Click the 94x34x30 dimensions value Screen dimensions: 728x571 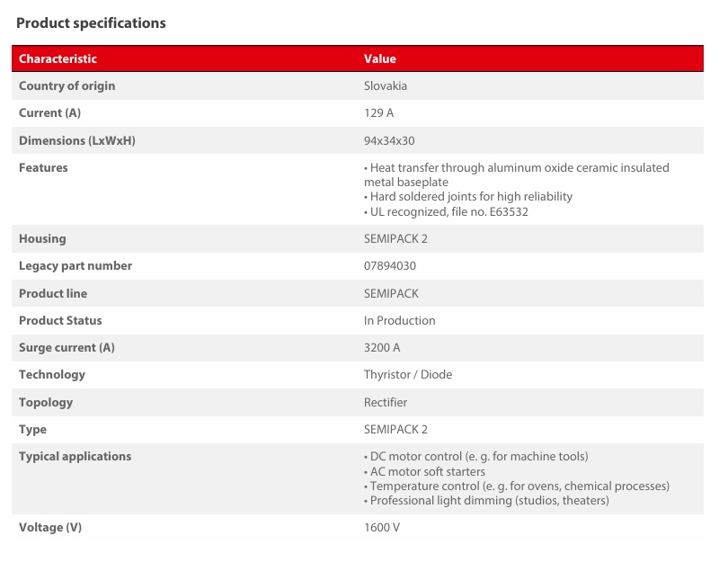(389, 140)
